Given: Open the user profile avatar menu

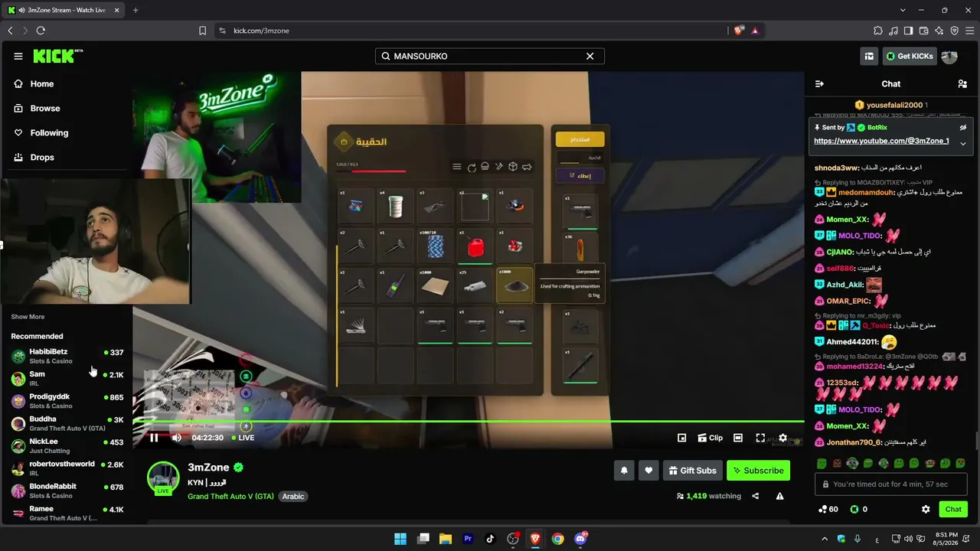Looking at the screenshot, I should [949, 56].
